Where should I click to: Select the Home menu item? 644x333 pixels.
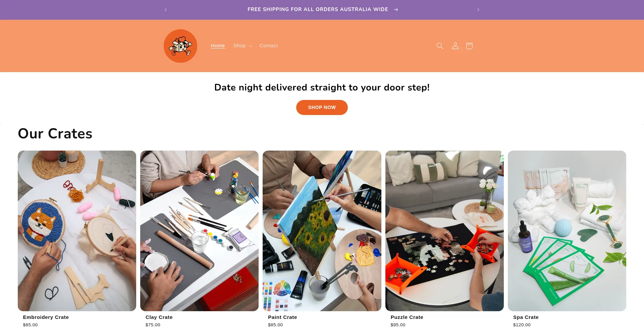(218, 46)
